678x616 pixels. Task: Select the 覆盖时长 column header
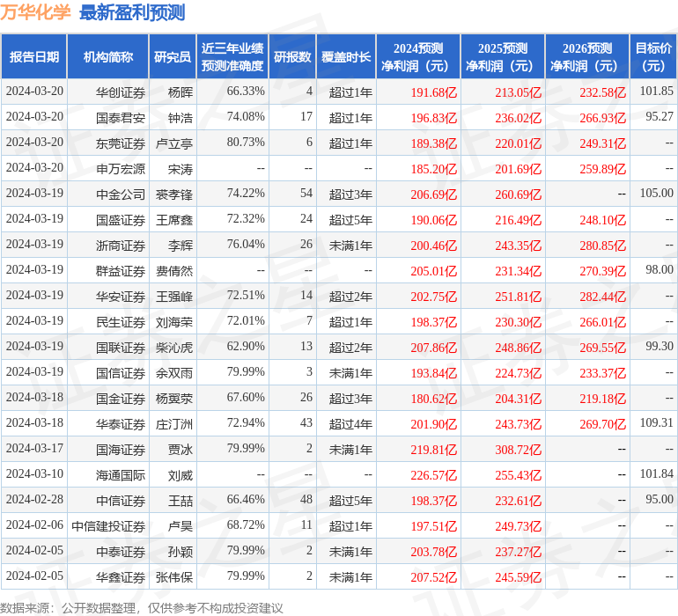tap(346, 56)
